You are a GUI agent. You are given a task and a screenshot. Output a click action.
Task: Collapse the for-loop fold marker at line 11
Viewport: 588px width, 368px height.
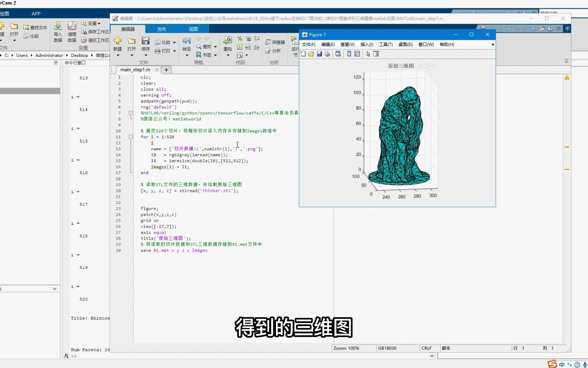coord(130,137)
